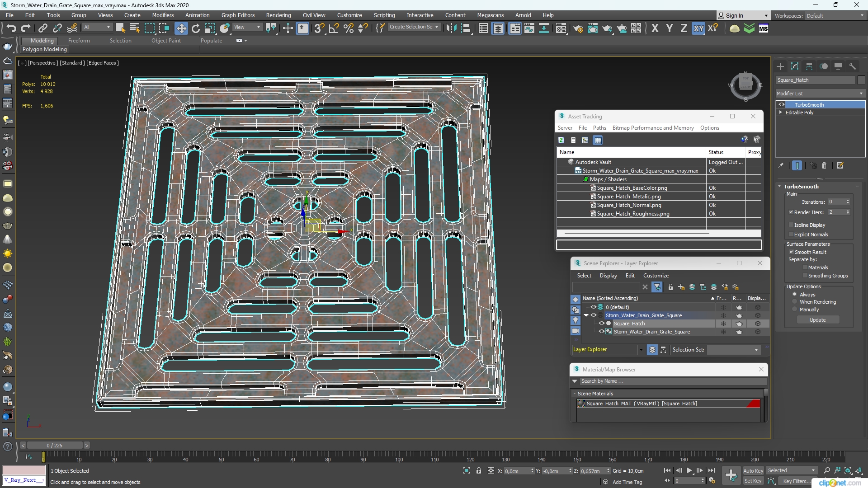
Task: Open the Mirror tool
Action: coord(451,28)
